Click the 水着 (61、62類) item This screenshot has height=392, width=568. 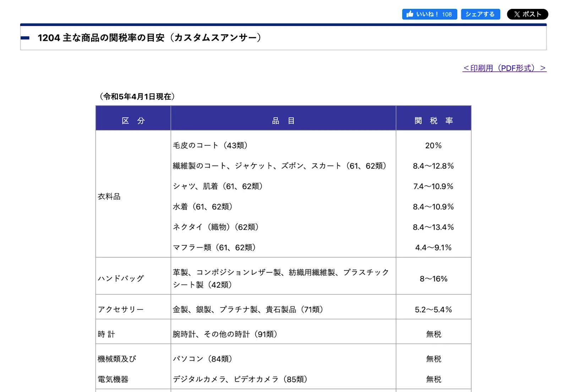point(203,206)
